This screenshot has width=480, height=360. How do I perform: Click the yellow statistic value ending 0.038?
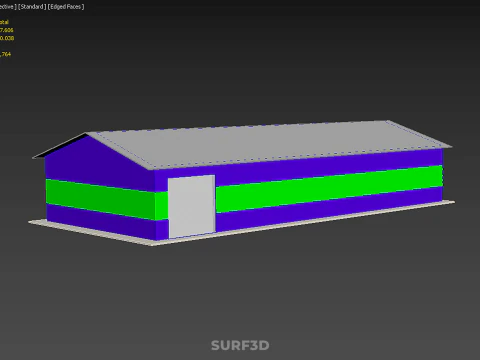tap(7, 38)
